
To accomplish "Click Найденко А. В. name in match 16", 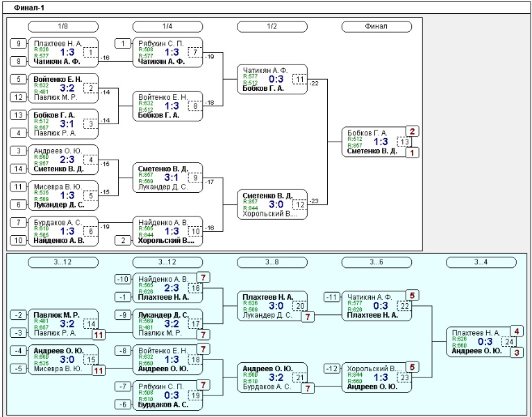I will pyautogui.click(x=163, y=279).
